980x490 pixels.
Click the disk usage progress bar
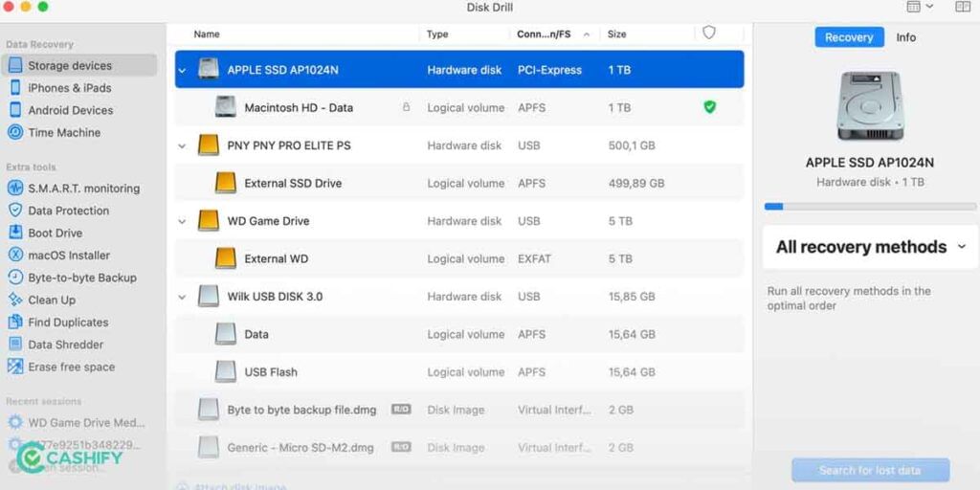coord(870,207)
